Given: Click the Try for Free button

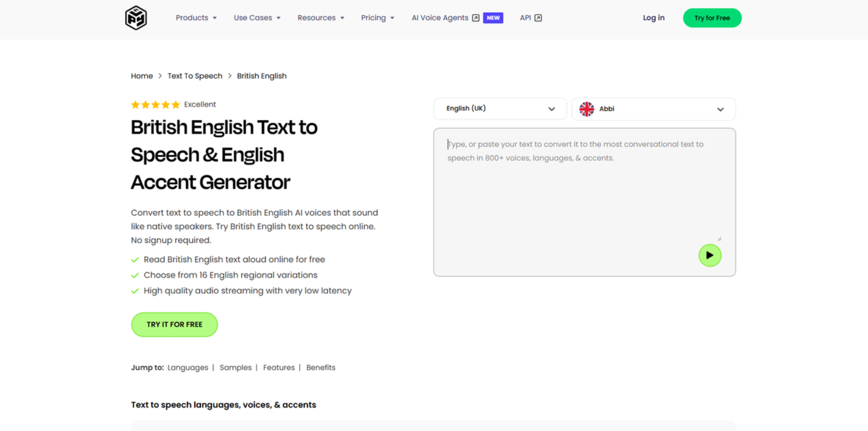Looking at the screenshot, I should pos(712,18).
